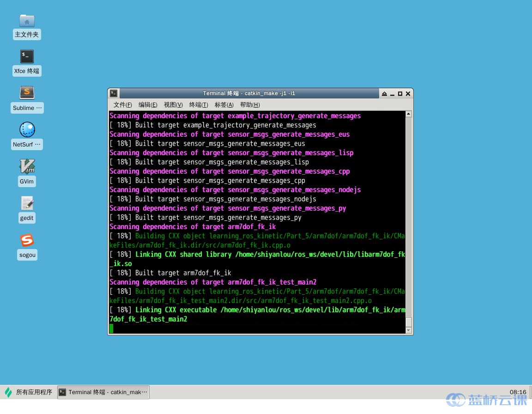Click the terminal scrollbar up arrow
The image size is (532, 414).
tap(408, 114)
